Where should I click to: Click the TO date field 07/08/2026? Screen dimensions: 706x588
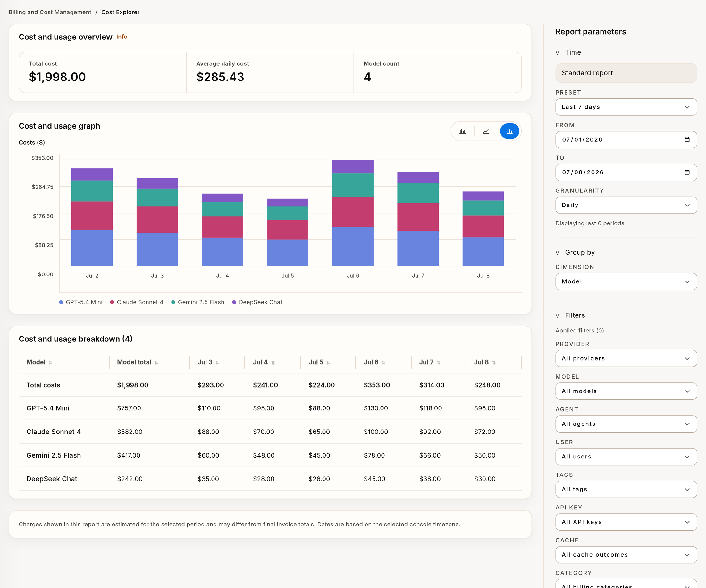point(626,172)
